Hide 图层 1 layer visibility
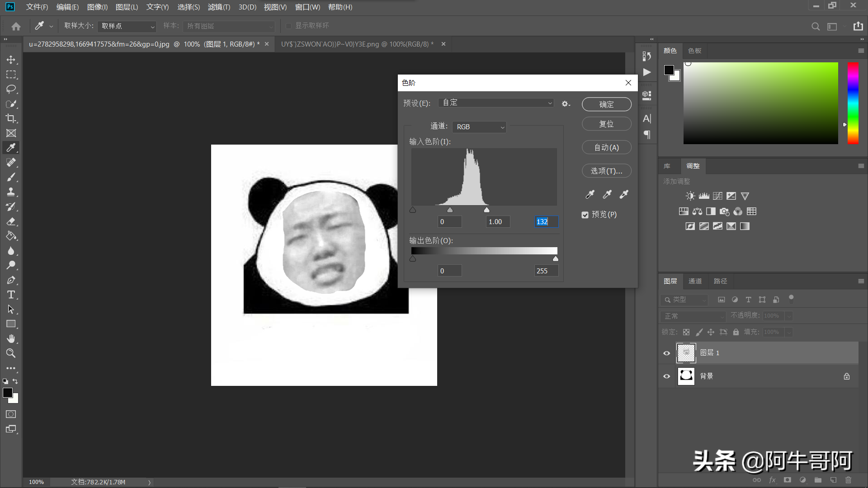The width and height of the screenshot is (868, 488). [x=666, y=353]
